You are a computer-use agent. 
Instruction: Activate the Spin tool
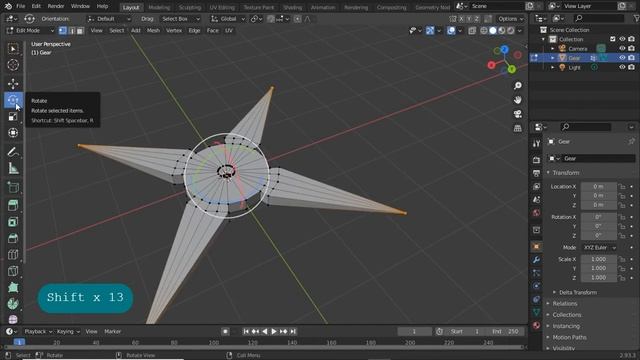tap(13, 304)
